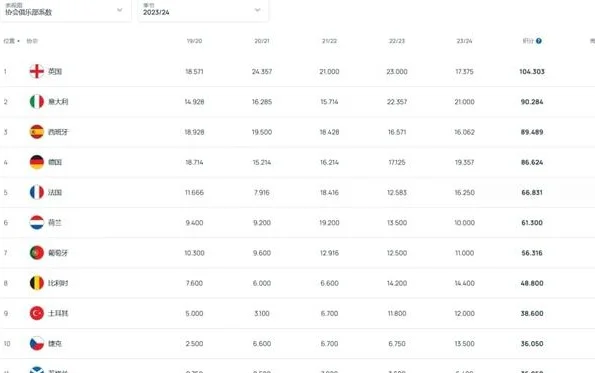
Task: Sort by position column header
Action: (x=11, y=41)
